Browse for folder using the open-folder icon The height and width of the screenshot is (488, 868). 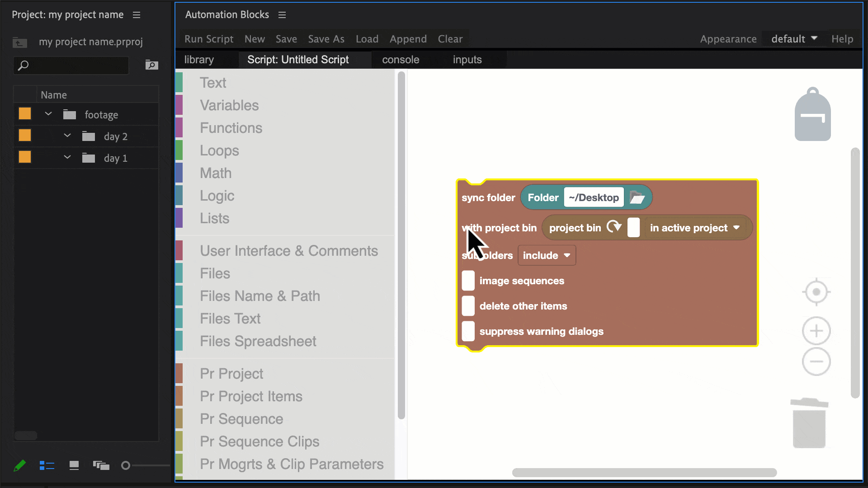637,197
